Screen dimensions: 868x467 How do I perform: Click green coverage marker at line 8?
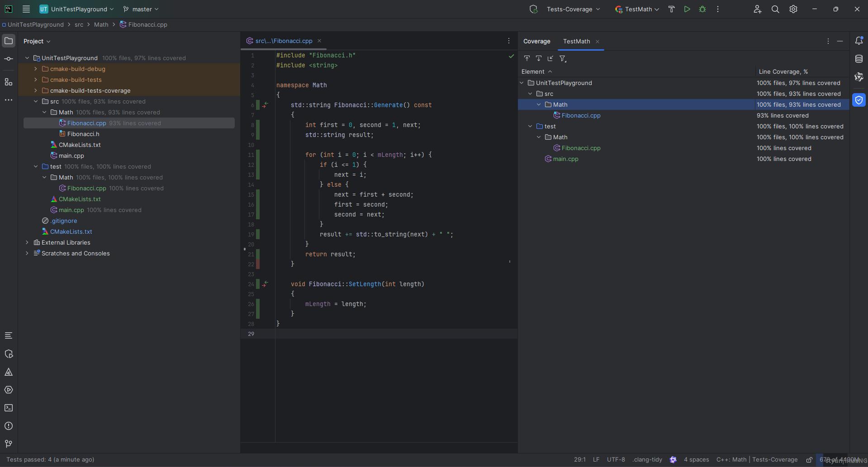pos(258,125)
